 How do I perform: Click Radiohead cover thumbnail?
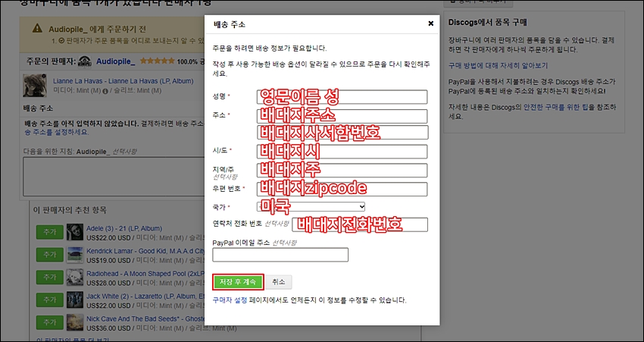pyautogui.click(x=75, y=278)
